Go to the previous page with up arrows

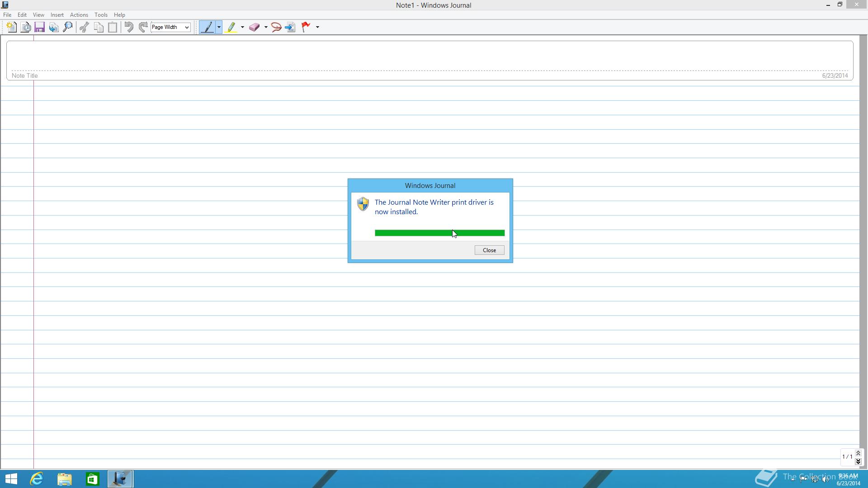(858, 453)
